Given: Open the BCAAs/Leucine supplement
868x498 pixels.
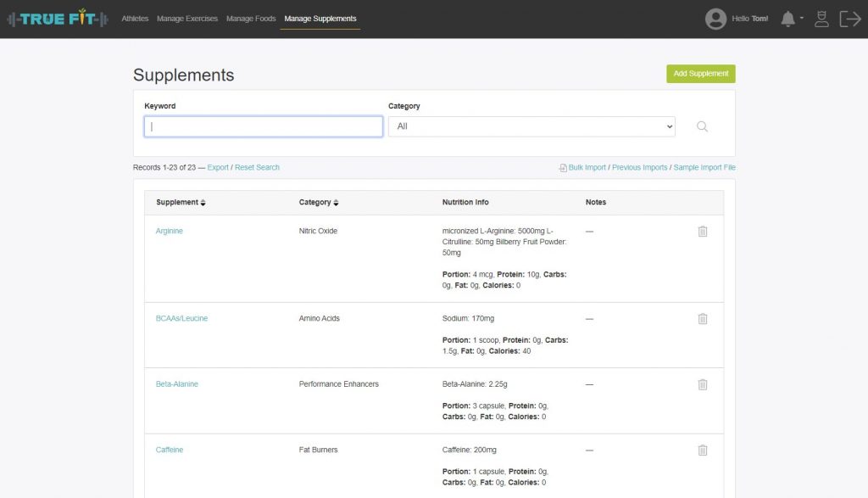Looking at the screenshot, I should point(181,318).
